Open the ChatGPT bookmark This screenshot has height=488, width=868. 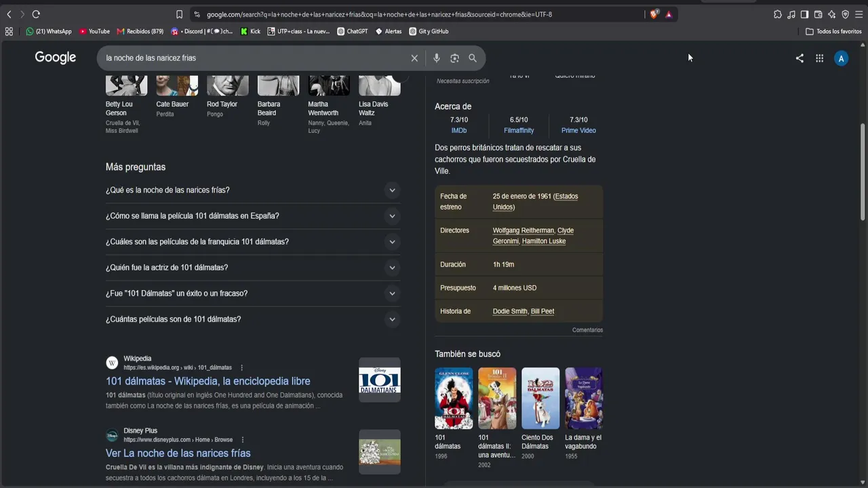point(353,31)
